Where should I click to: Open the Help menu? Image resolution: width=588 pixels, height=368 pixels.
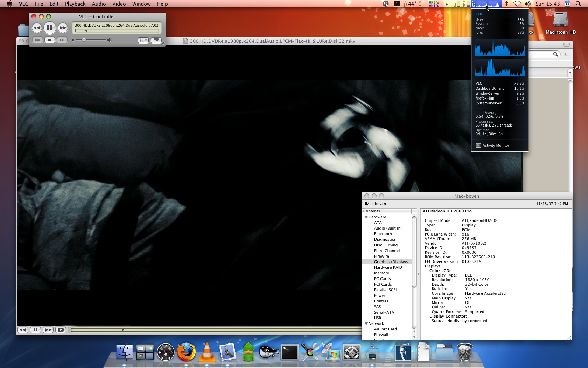pos(162,4)
